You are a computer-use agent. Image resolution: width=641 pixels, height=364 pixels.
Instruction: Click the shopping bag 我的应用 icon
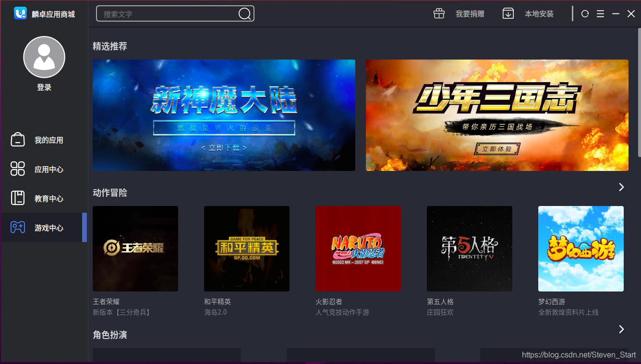pyautogui.click(x=18, y=140)
